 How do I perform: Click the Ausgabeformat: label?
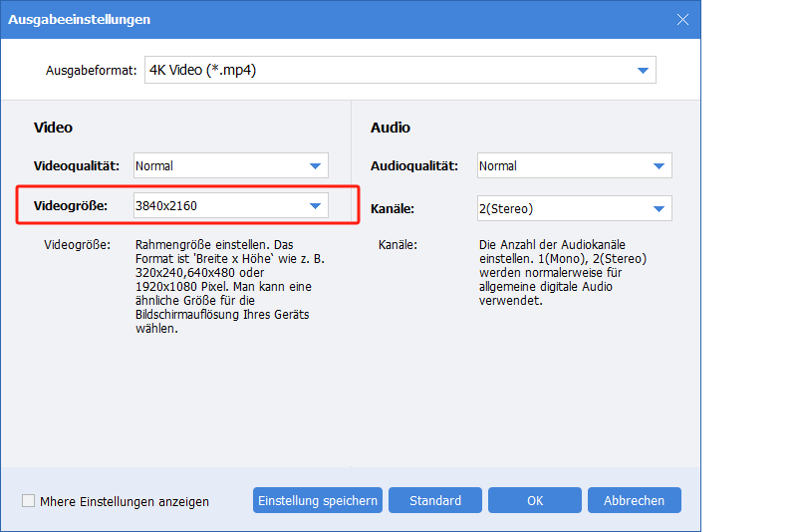pyautogui.click(x=91, y=70)
